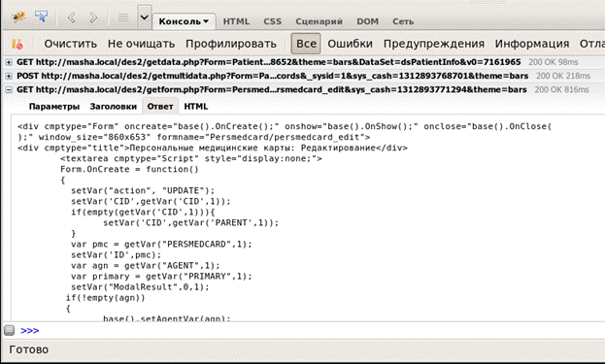Click the setVar("action", "UPDATE") line
This screenshot has height=364, width=605.
point(143,191)
